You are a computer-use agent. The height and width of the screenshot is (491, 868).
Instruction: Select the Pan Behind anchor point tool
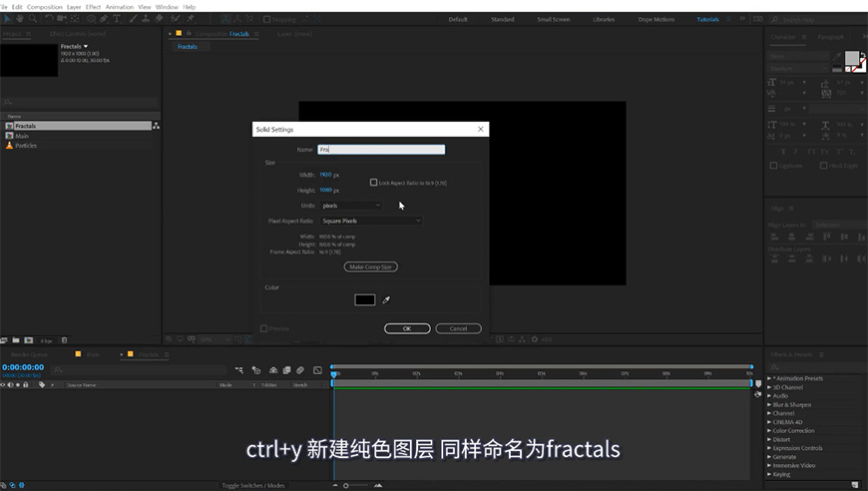coord(75,19)
